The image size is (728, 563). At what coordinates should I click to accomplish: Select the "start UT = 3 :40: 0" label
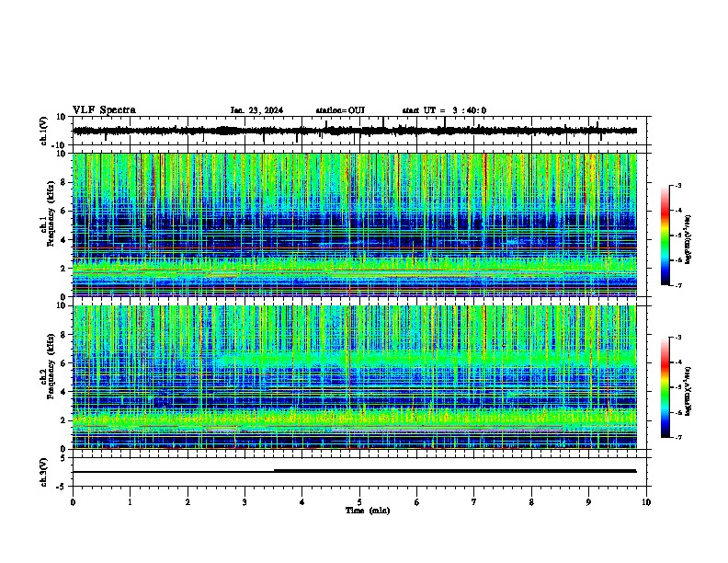444,110
